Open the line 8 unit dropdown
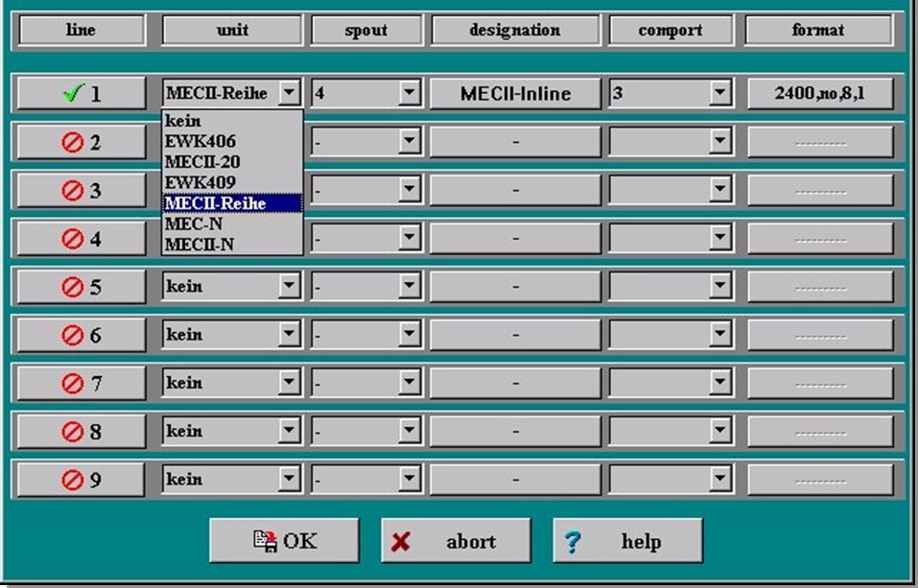 289,431
